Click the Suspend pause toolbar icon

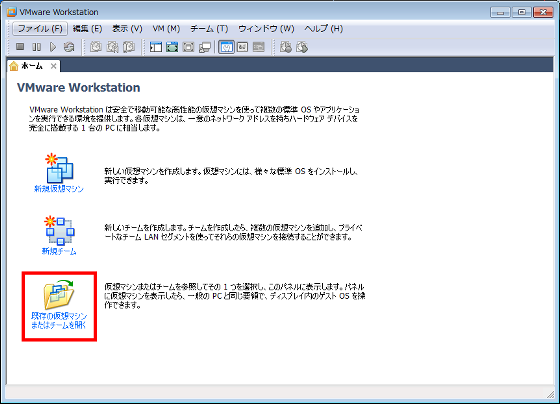pos(36,47)
